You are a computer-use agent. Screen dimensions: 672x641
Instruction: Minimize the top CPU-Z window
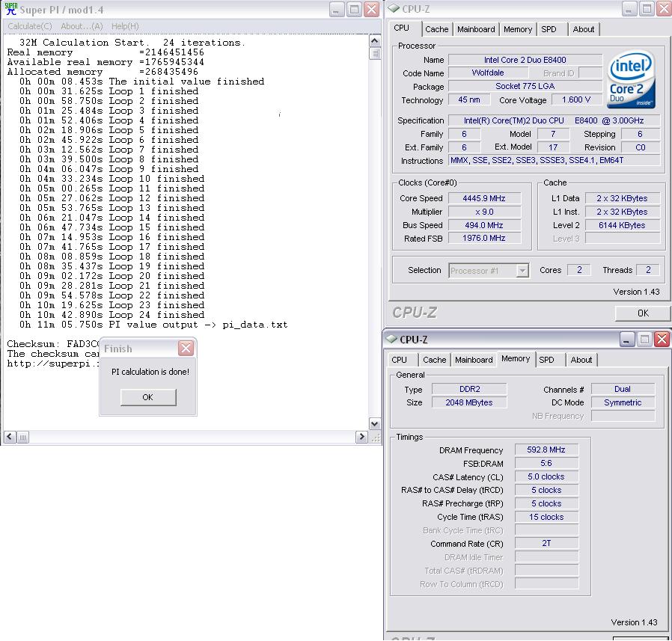click(x=629, y=9)
